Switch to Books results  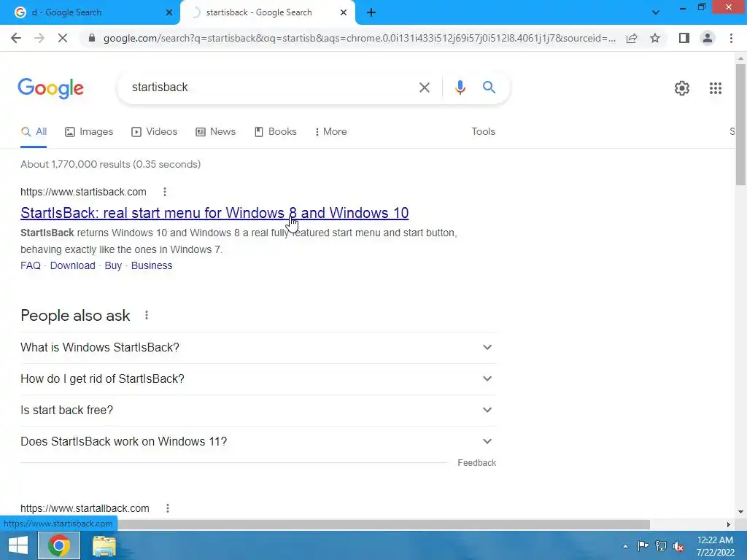coord(276,131)
